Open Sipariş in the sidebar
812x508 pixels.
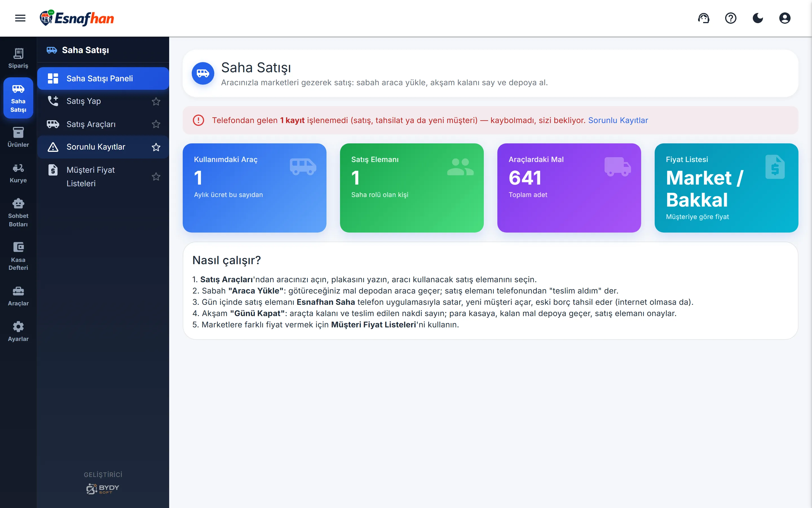pyautogui.click(x=18, y=58)
